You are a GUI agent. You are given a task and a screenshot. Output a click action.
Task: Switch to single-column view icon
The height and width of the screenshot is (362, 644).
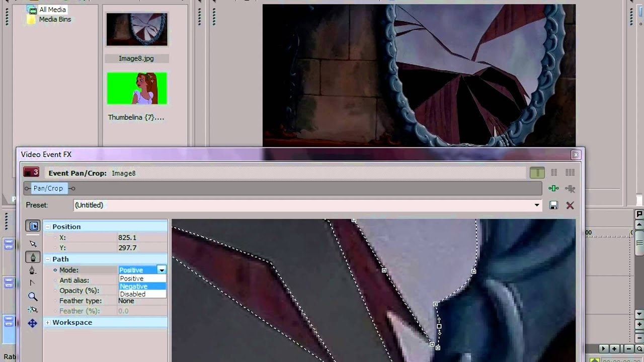[x=537, y=172]
